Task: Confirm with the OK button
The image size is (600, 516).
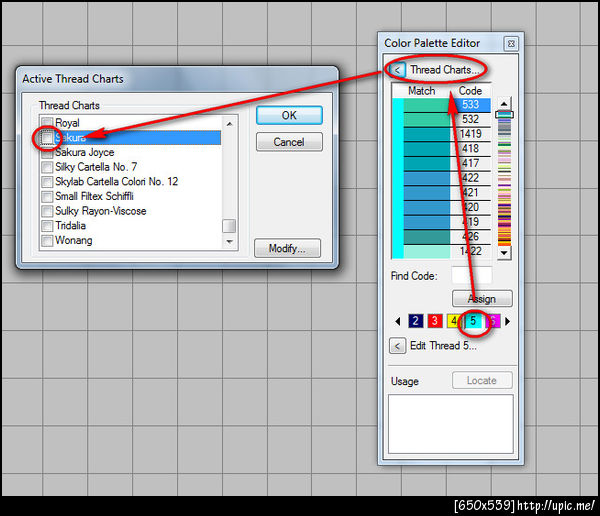Action: point(289,115)
